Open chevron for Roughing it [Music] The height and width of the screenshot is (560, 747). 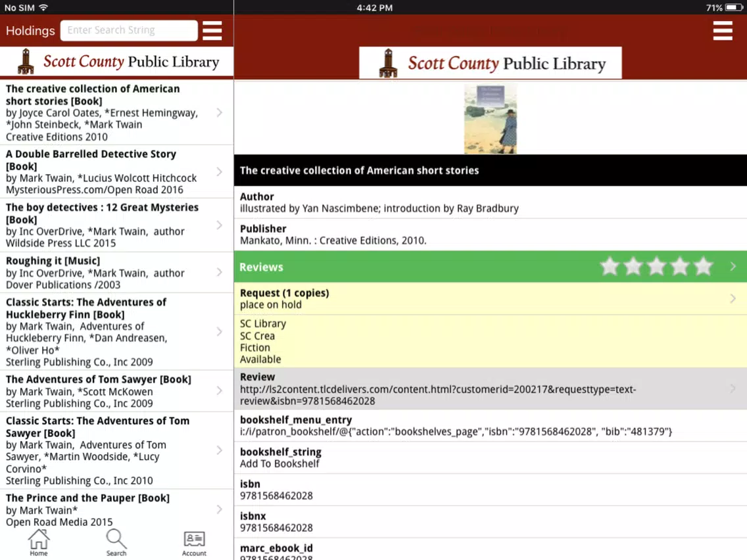coord(219,272)
